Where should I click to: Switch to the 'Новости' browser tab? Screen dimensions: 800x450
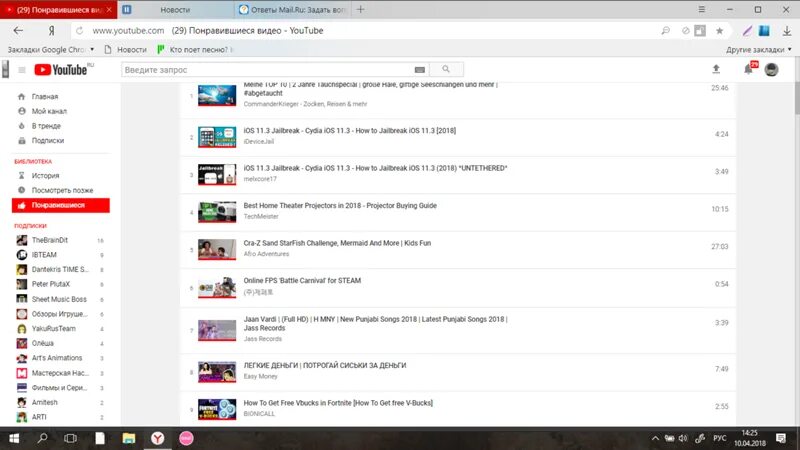tap(175, 10)
